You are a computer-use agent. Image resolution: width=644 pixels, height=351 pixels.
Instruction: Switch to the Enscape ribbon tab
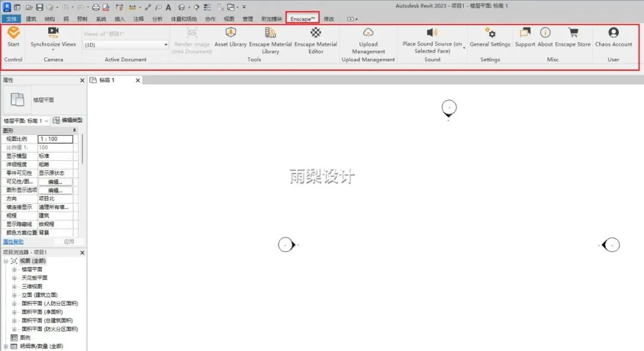click(x=303, y=19)
